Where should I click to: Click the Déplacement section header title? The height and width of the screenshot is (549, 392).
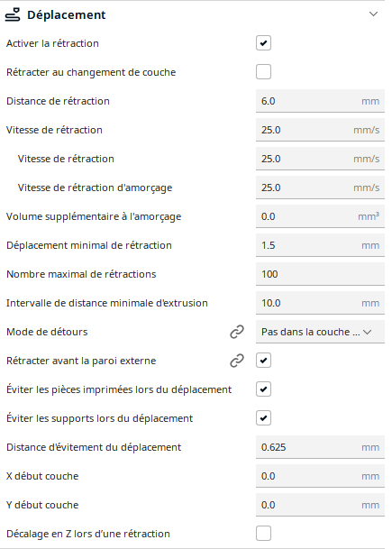pos(66,15)
